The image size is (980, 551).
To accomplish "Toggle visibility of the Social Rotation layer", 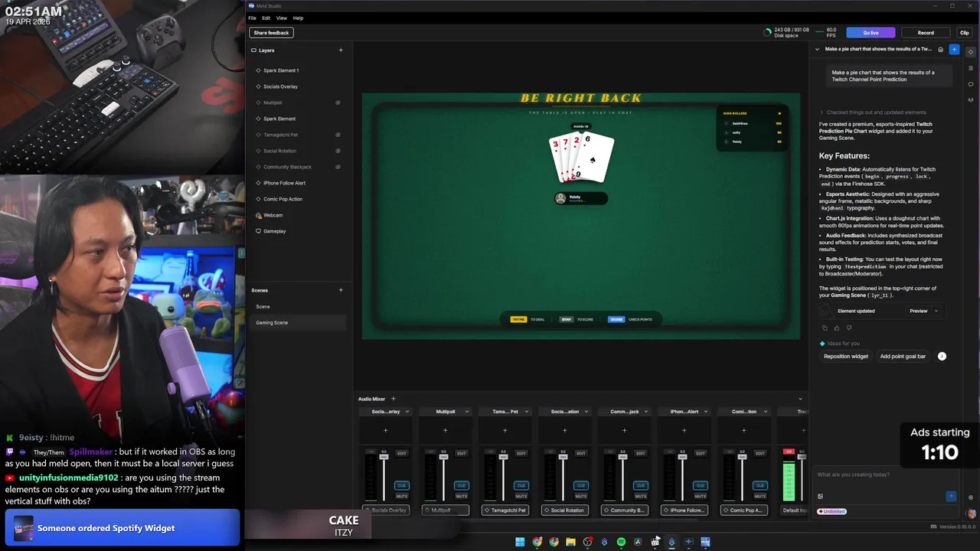I will click(338, 151).
